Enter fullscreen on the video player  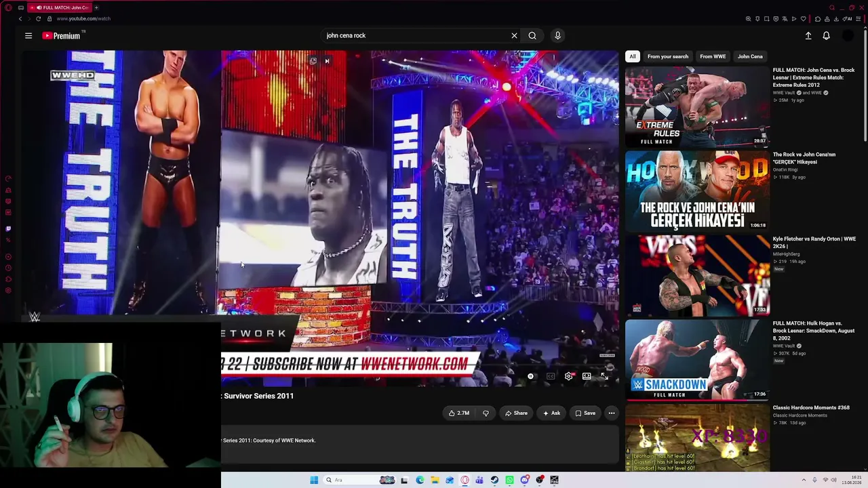(604, 376)
